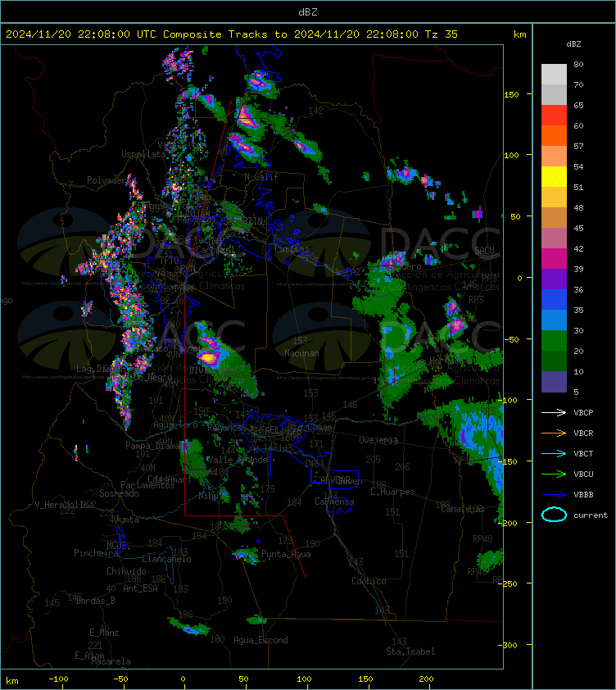Click the cyan 'current' ellipse legend icon
This screenshot has width=616, height=690.
point(554,515)
